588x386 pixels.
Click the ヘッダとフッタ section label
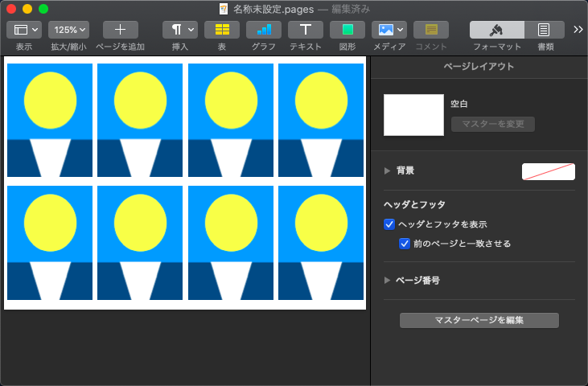(x=414, y=204)
